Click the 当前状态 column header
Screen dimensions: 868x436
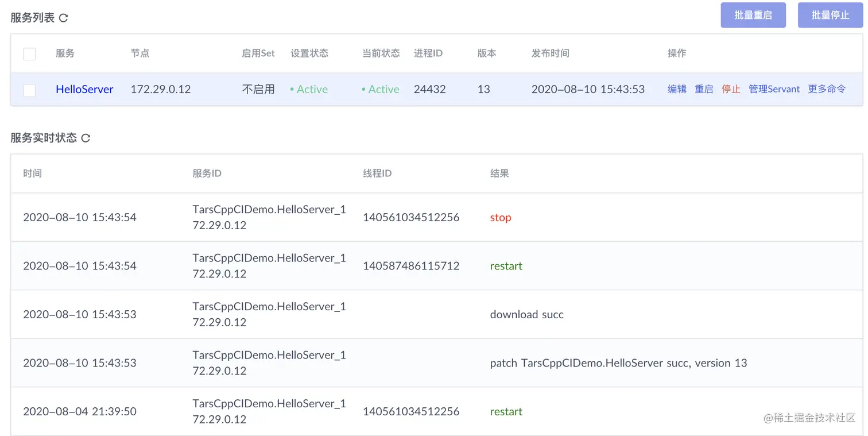point(381,53)
